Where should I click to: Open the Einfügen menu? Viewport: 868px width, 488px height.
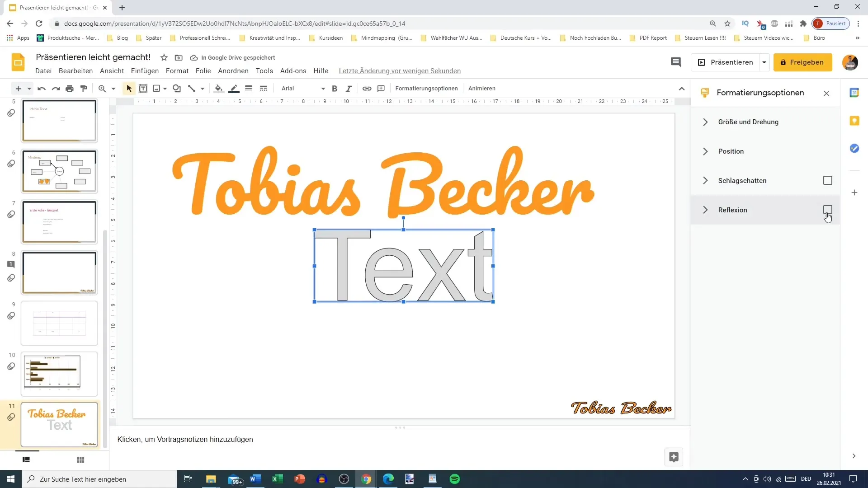[x=145, y=71]
